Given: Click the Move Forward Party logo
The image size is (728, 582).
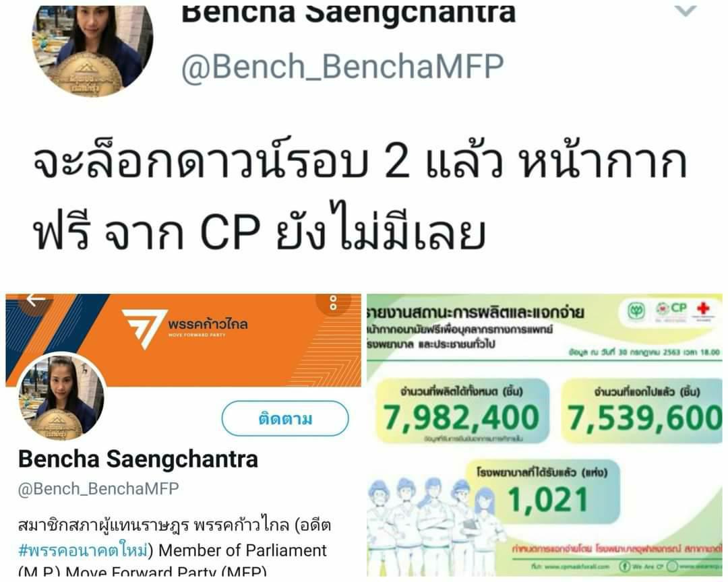Looking at the screenshot, I should click(185, 327).
